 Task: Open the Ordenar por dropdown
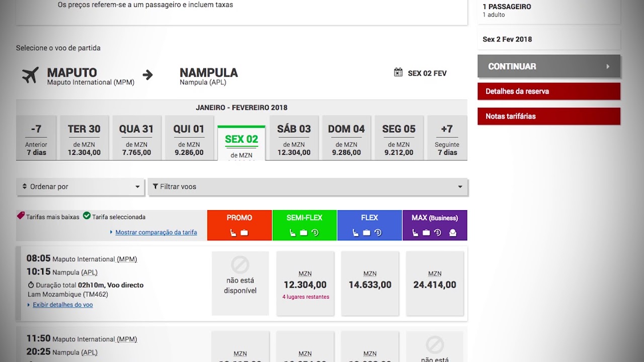(x=80, y=187)
